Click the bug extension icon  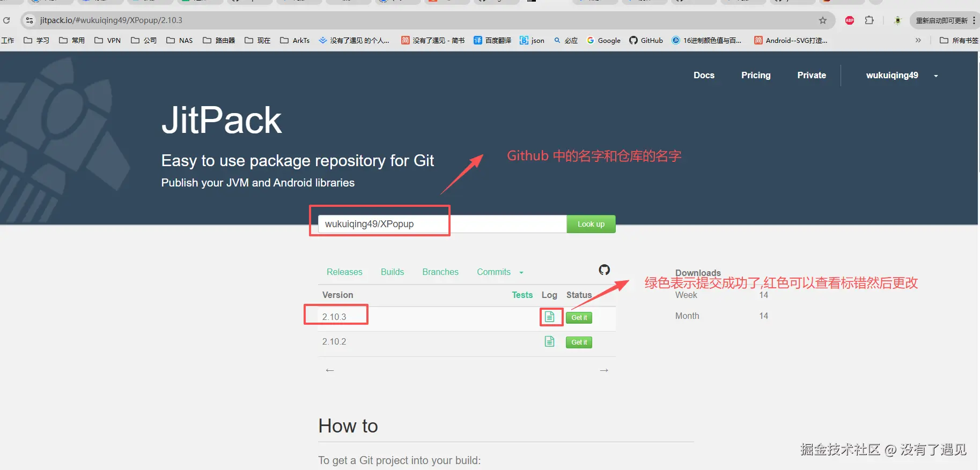pos(897,20)
